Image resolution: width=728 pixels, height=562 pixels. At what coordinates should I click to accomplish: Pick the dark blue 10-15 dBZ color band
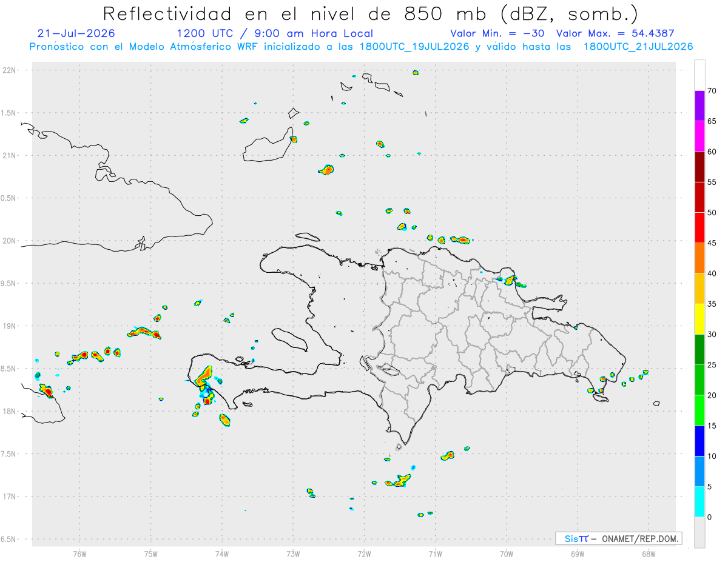(699, 441)
